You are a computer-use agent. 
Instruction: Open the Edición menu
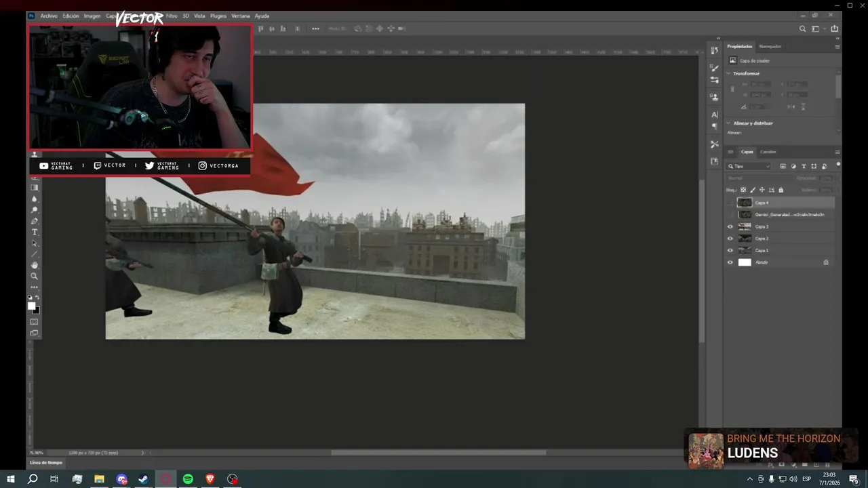pos(71,16)
